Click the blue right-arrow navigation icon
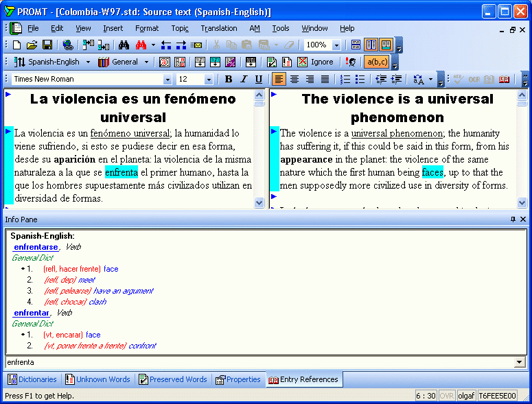532x404 pixels. point(181,45)
